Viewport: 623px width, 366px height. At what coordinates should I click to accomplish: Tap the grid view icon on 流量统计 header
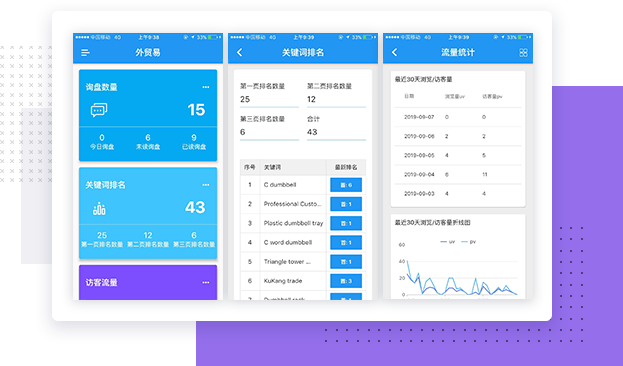pyautogui.click(x=523, y=52)
